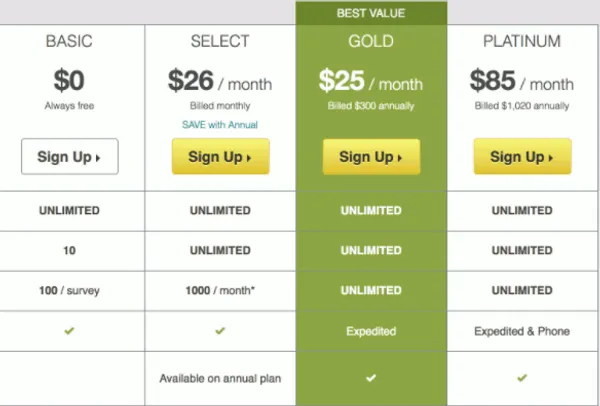Click the Basic plan Sign Up button
Image resolution: width=600 pixels, height=406 pixels.
click(x=70, y=157)
